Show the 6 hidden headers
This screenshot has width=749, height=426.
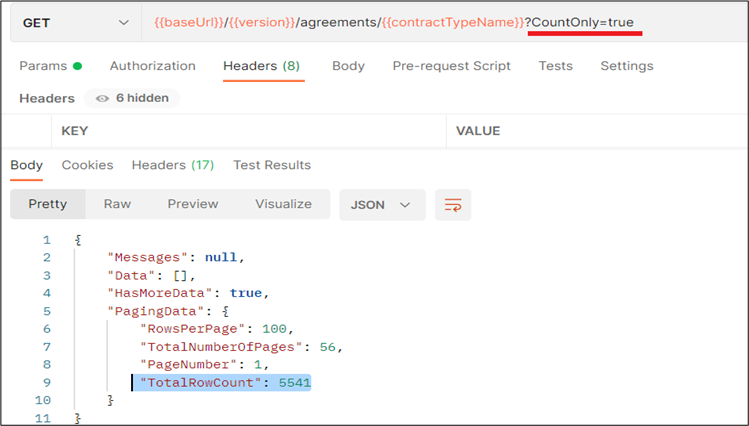[132, 98]
